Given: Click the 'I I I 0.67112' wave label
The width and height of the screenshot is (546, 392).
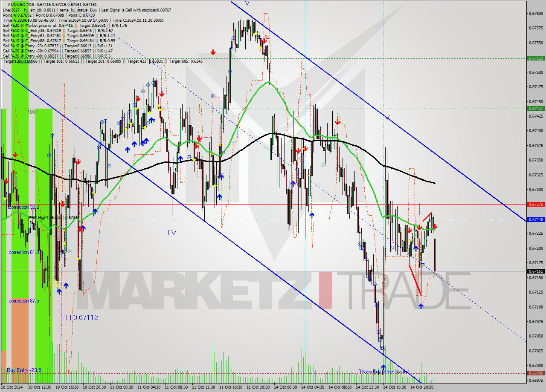Looking at the screenshot, I should (x=80, y=317).
